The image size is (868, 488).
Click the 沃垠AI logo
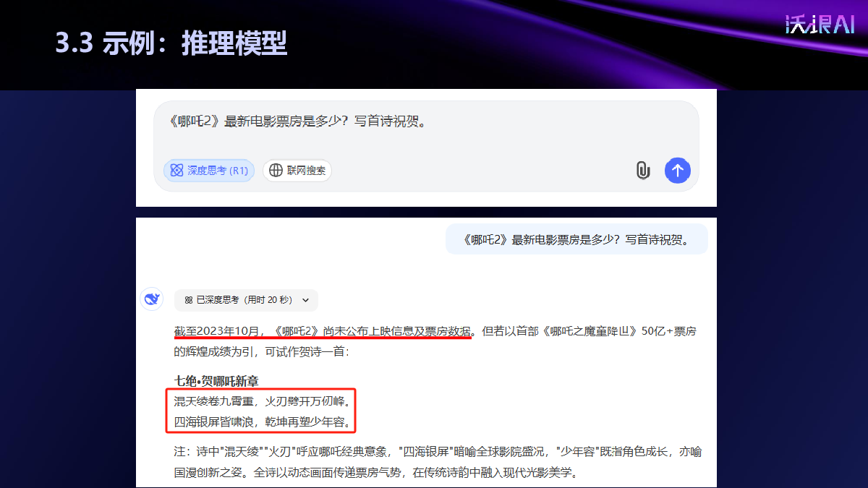[x=820, y=24]
